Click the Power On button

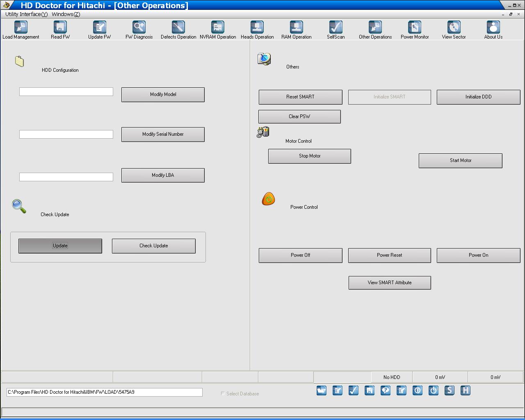tap(479, 255)
